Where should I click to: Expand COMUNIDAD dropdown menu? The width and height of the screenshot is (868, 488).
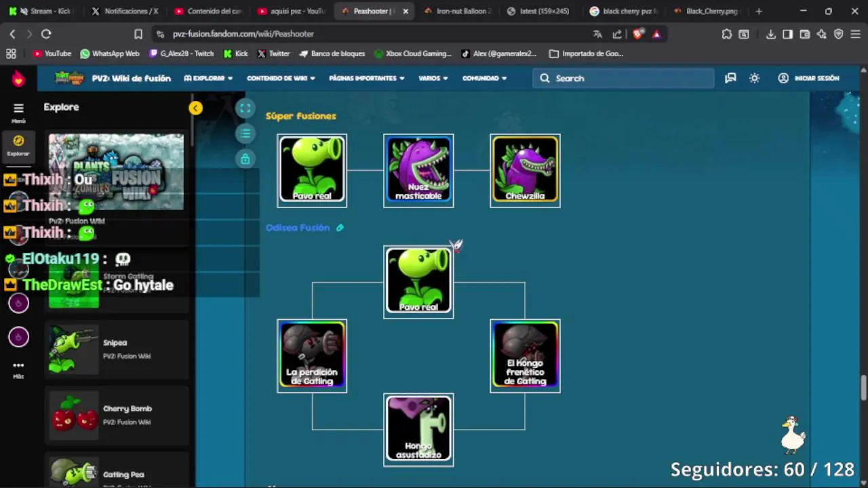[x=484, y=78]
